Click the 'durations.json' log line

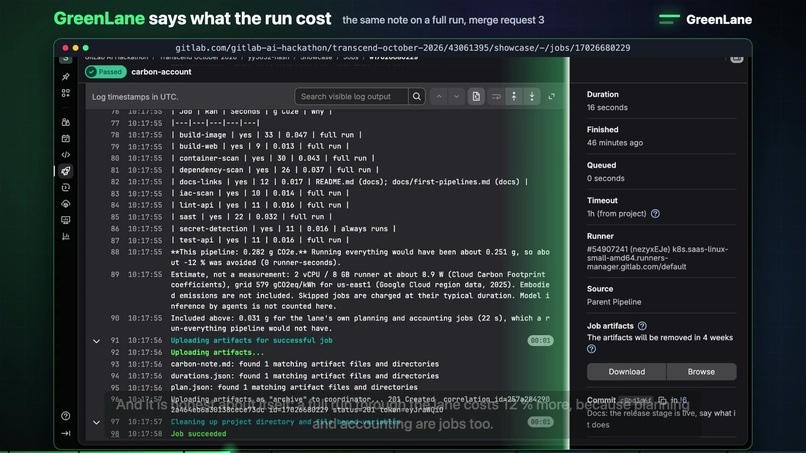pyautogui.click(x=305, y=376)
